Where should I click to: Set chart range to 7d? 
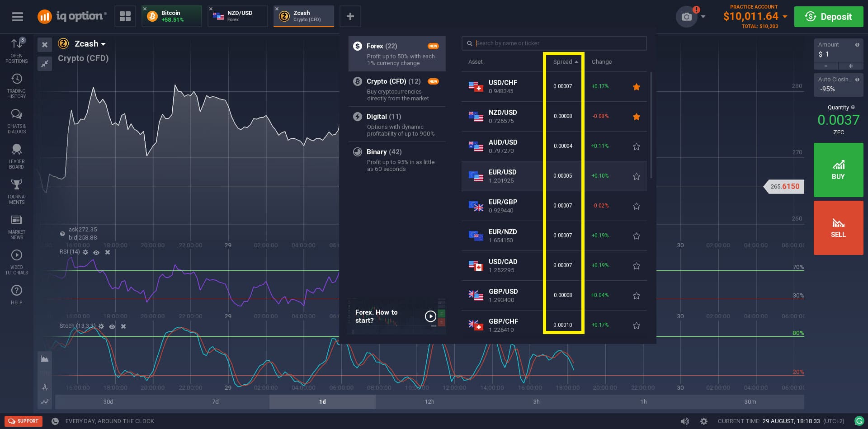215,402
